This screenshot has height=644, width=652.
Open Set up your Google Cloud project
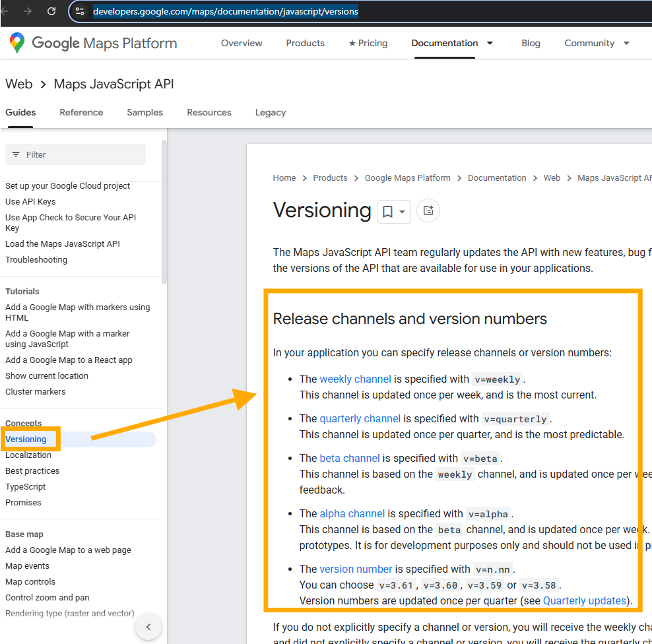pyautogui.click(x=67, y=186)
